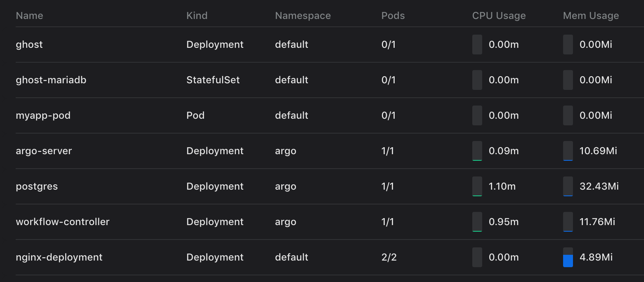The height and width of the screenshot is (282, 644).
Task: Click the argo namespace of workflow-controller
Action: tap(286, 222)
